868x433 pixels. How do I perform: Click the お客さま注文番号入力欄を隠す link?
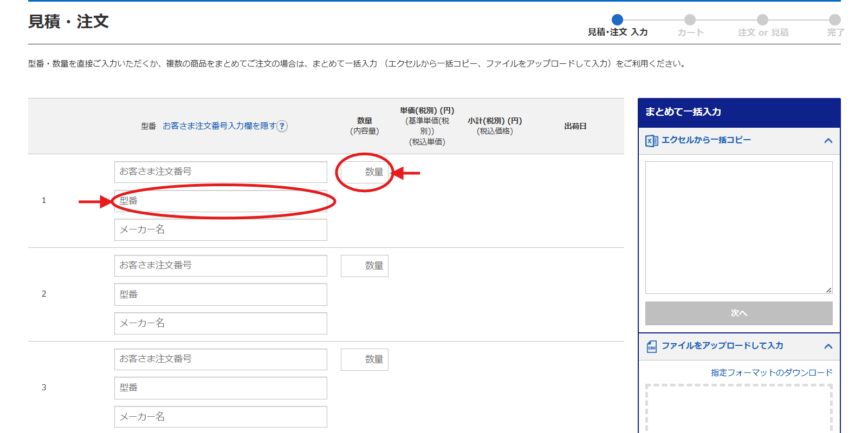coord(219,126)
